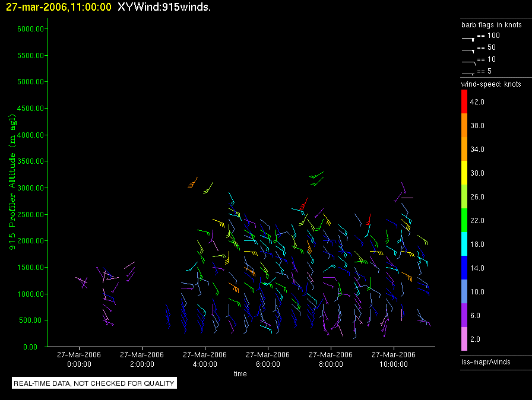Click the '== 10' legend value
Viewport: 532px width, 400px height.
(x=486, y=59)
